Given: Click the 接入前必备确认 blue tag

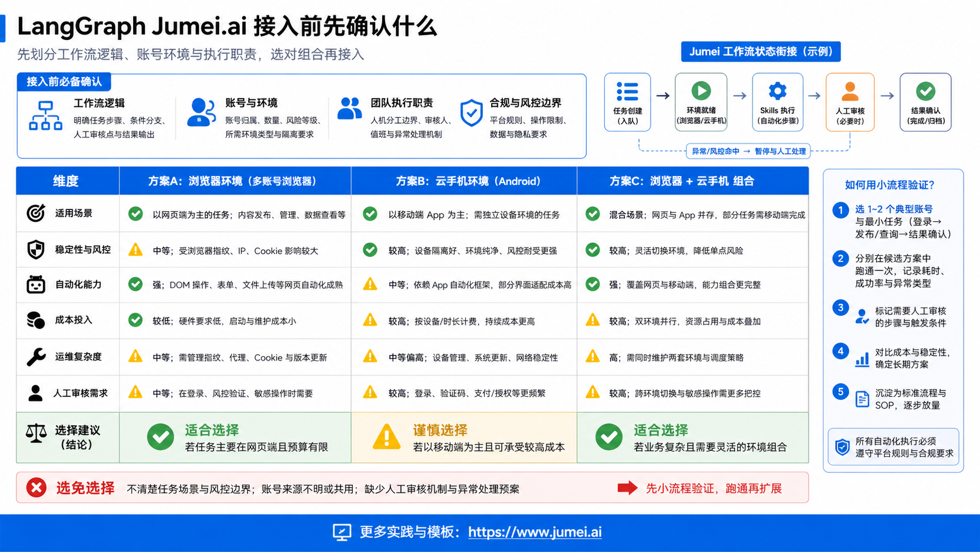Looking at the screenshot, I should (x=64, y=82).
